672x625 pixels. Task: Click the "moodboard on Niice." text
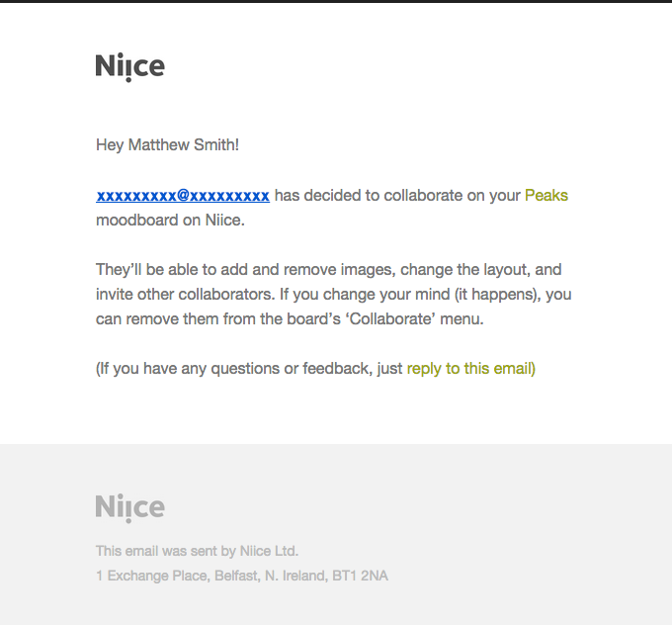click(x=170, y=221)
